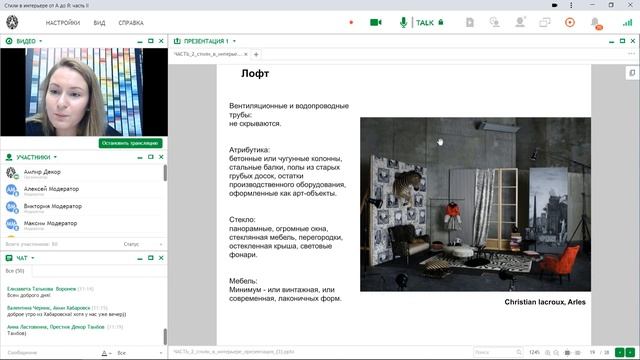Screen dimensions: 640x360
Task: Click the chat sender name mentioning Хабаровск
Action: click(x=49, y=308)
